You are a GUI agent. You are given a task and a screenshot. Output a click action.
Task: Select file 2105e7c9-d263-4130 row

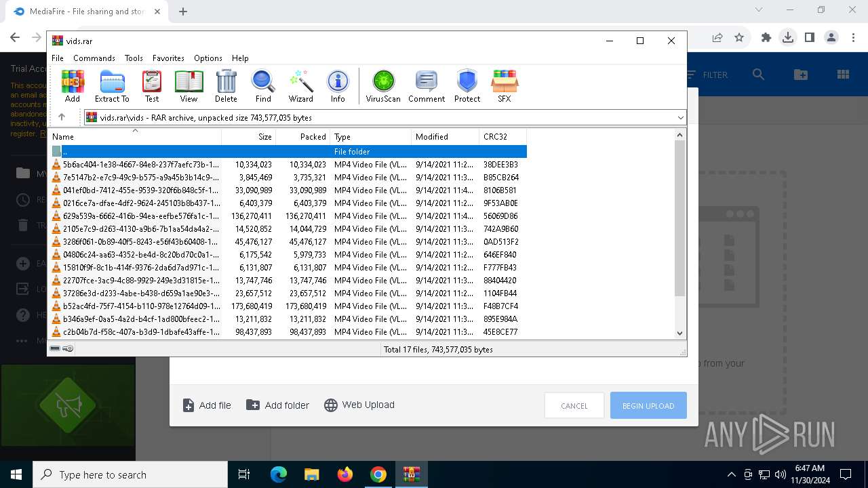click(x=288, y=229)
